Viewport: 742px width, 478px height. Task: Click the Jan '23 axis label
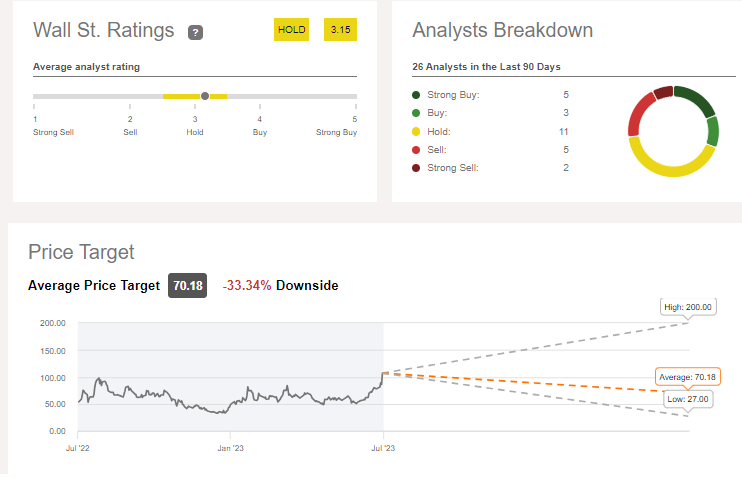(x=231, y=449)
